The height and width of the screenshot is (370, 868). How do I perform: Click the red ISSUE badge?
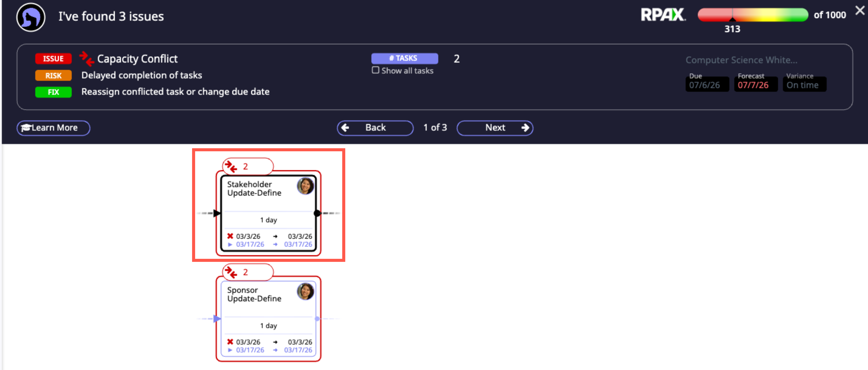click(x=53, y=59)
